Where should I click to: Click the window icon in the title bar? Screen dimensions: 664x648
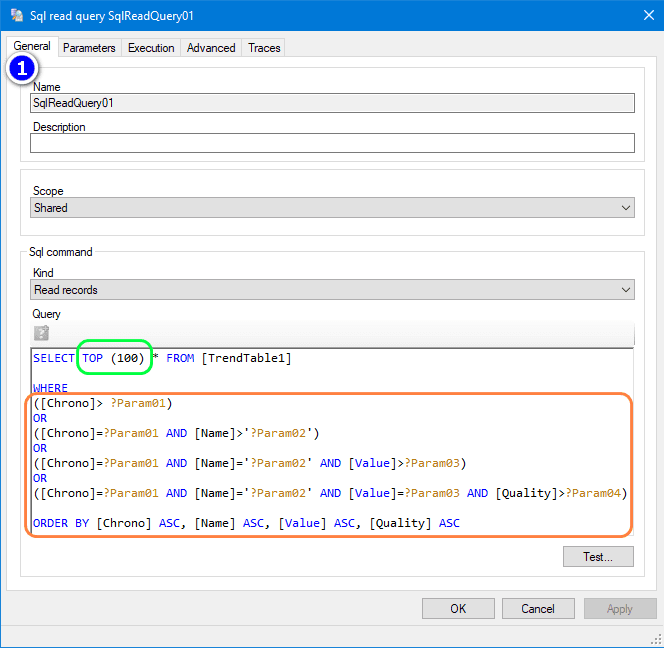tap(17, 16)
